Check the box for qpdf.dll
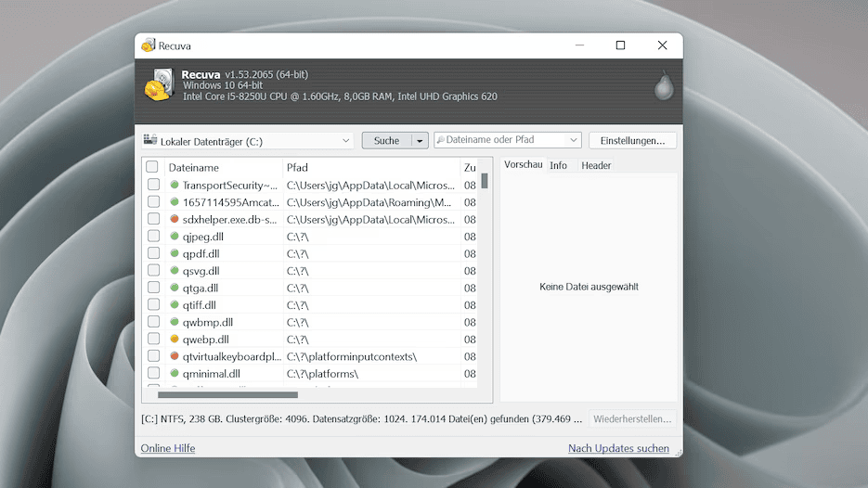Screen dimensions: 868x488 153,254
